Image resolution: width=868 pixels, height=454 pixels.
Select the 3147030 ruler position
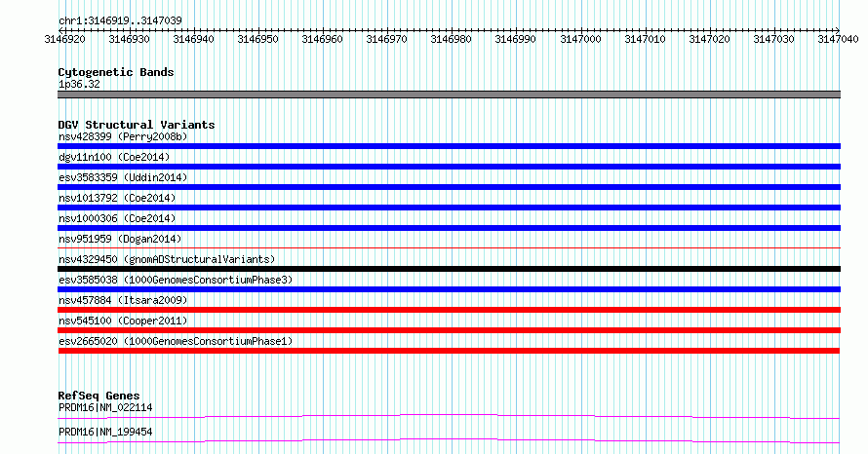[774, 39]
